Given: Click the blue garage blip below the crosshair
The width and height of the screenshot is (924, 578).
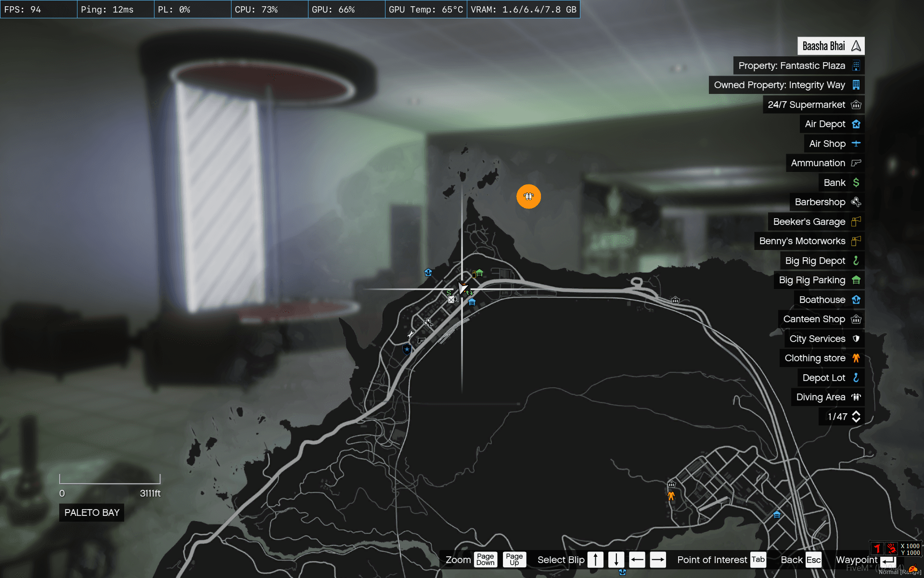Looking at the screenshot, I should (472, 302).
